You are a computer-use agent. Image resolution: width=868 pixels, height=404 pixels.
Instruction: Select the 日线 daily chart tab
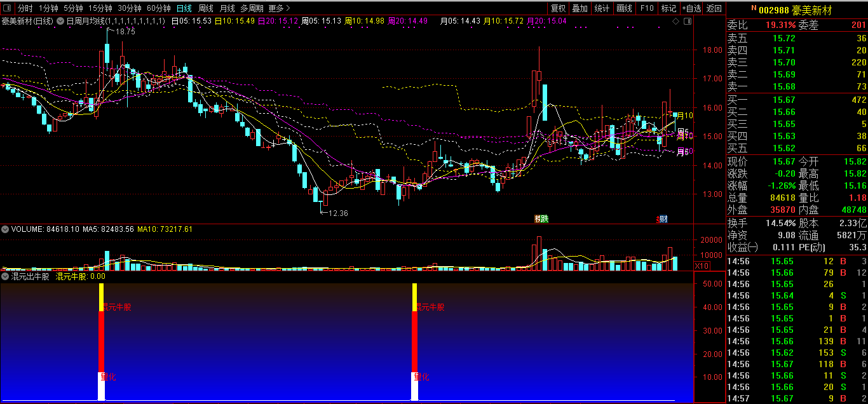coord(184,8)
